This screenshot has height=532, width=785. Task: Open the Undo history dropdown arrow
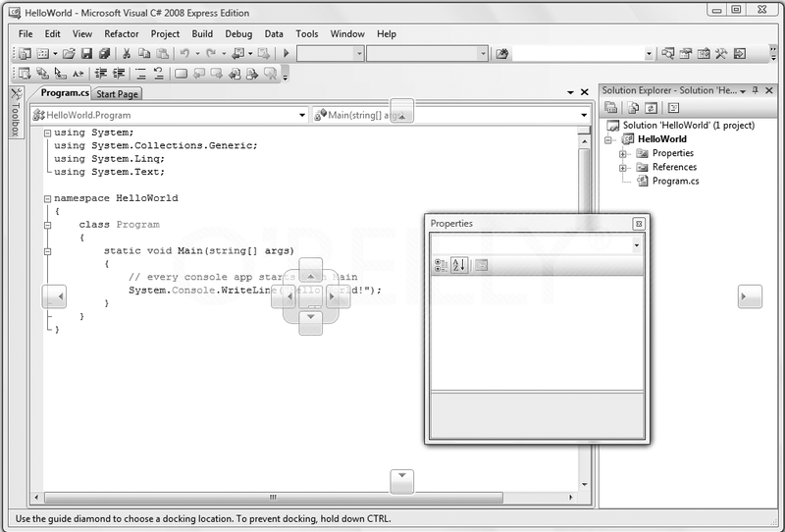coord(197,53)
